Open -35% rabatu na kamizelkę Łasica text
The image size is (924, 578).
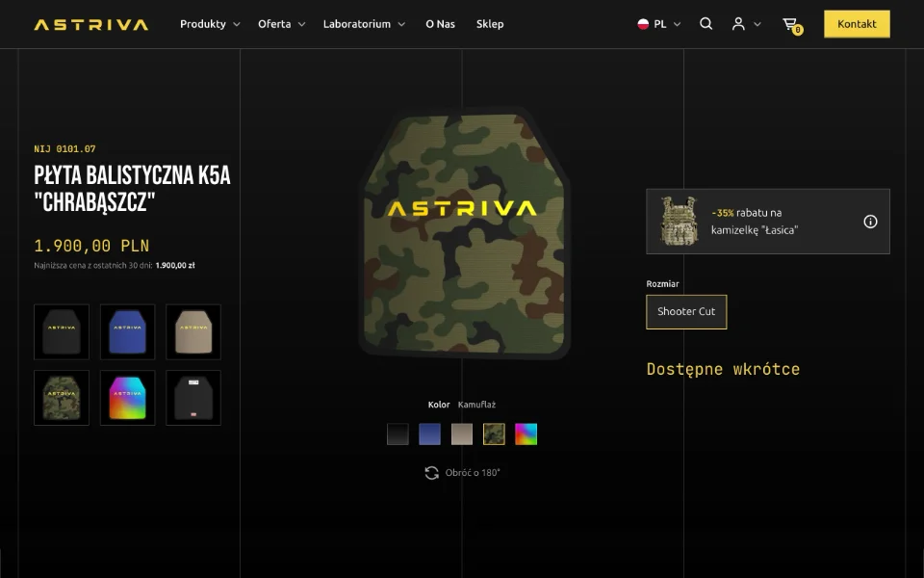pos(755,222)
